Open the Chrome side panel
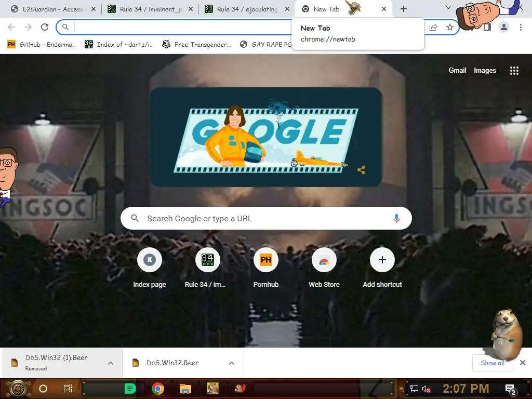This screenshot has width=532, height=399. pos(487,27)
